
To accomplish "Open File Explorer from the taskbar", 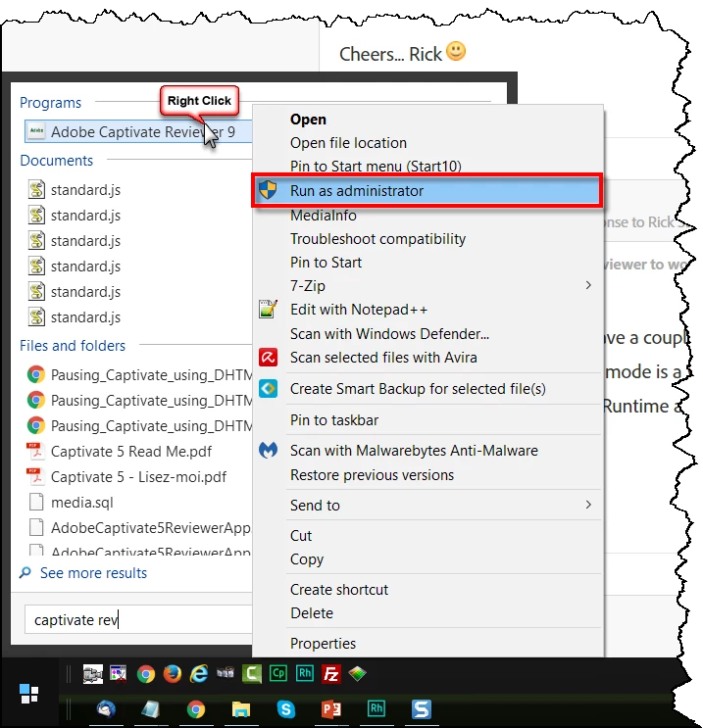I will [240, 709].
